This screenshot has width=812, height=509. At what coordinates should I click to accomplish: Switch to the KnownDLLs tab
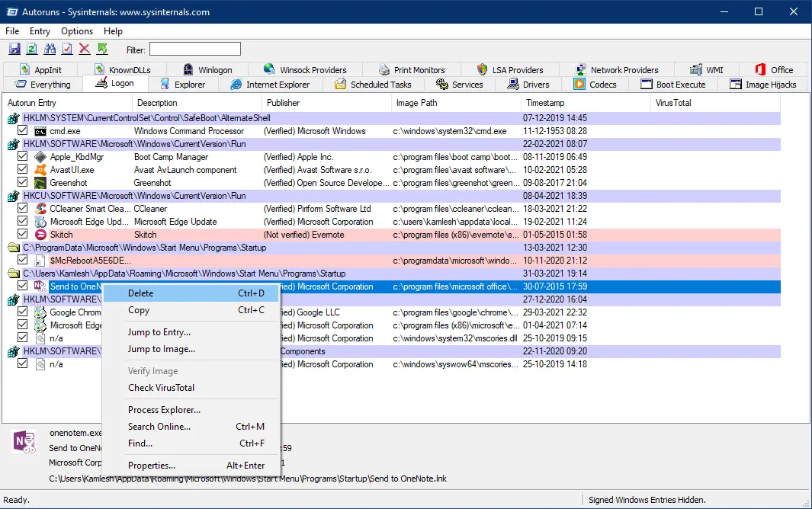[x=123, y=70]
